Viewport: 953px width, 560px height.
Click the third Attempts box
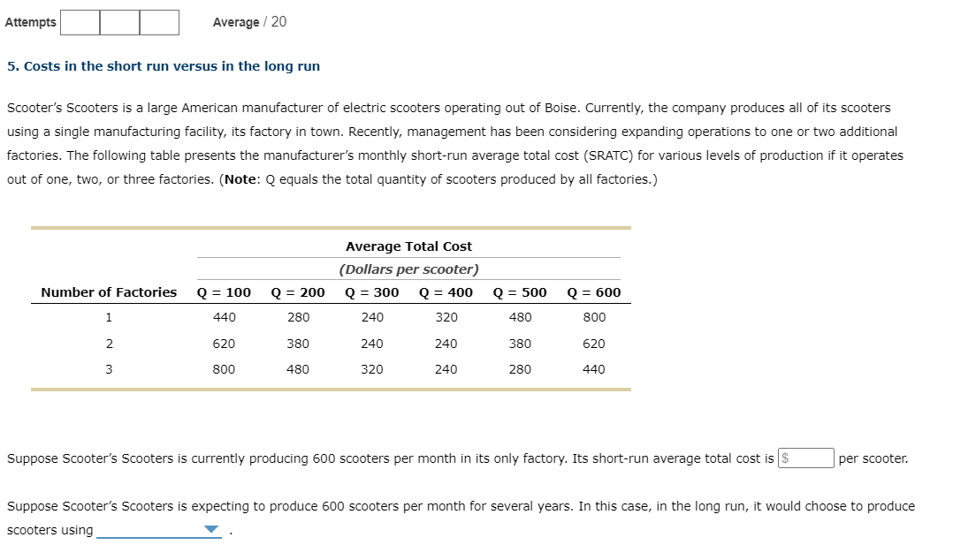(x=159, y=21)
